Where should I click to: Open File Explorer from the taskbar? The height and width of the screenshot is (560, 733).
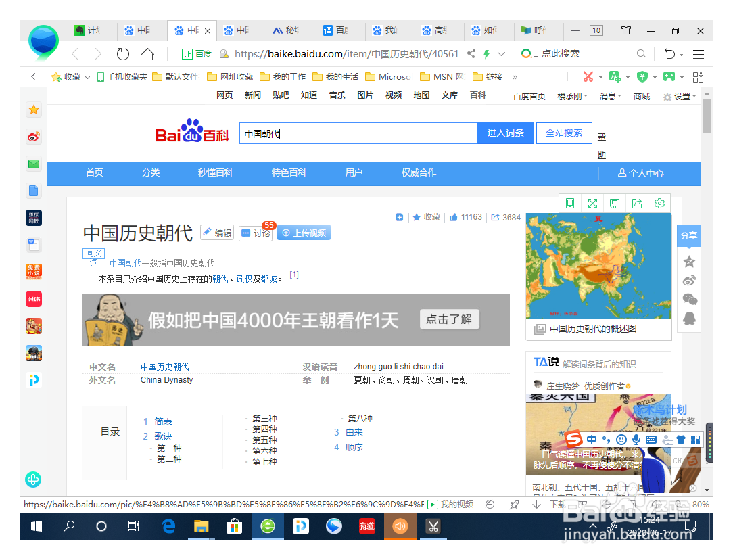[201, 526]
